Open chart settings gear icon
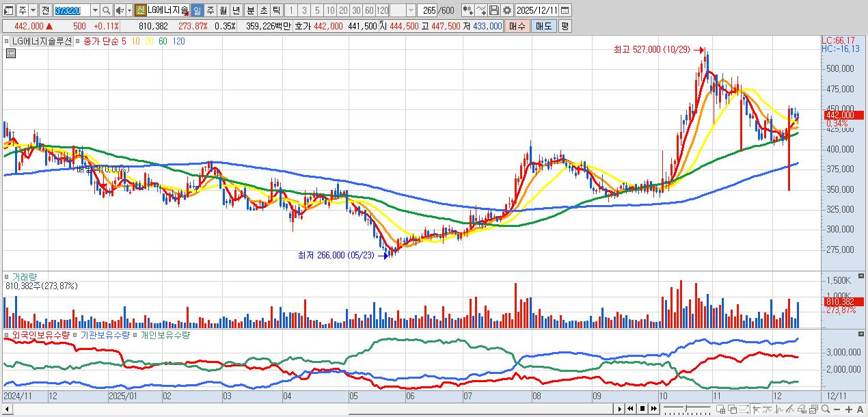Viewport: 868px width, 417px height. click(507, 11)
